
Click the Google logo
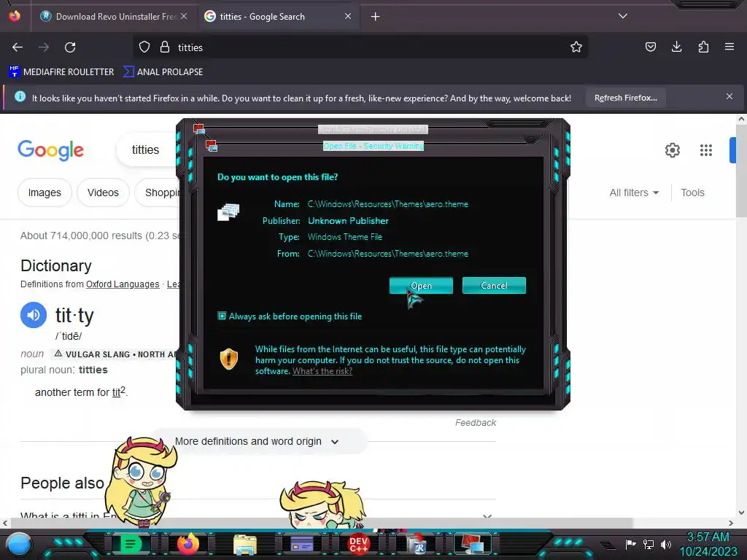(50, 150)
